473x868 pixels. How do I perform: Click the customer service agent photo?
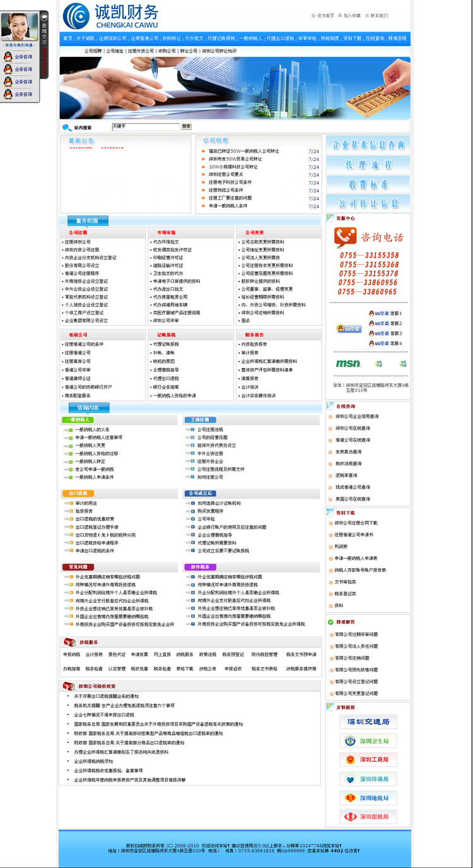pos(20,27)
